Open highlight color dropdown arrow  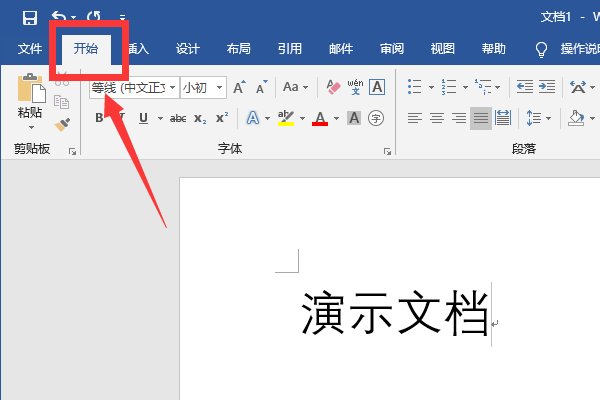click(x=302, y=118)
